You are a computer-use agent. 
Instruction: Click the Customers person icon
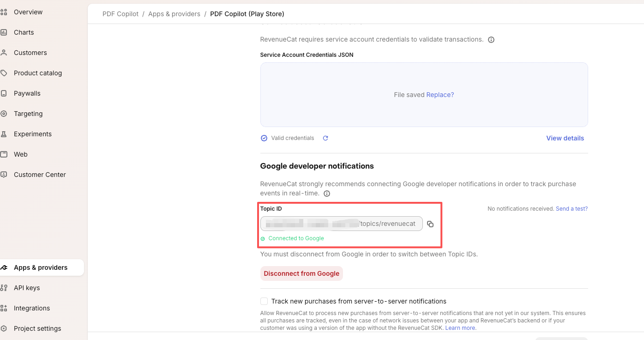[4, 53]
